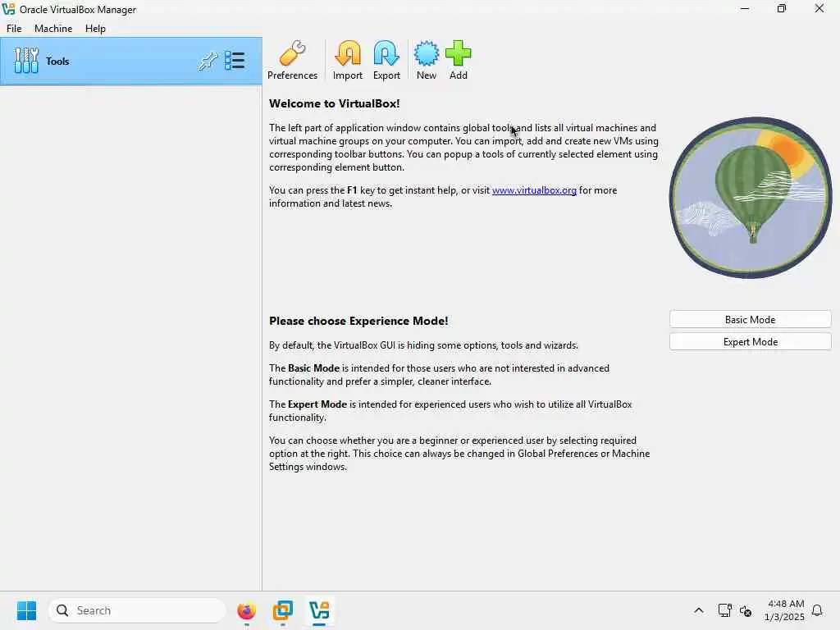This screenshot has width=840, height=630.
Task: Expand hidden system tray icons chevron
Action: tap(699, 610)
